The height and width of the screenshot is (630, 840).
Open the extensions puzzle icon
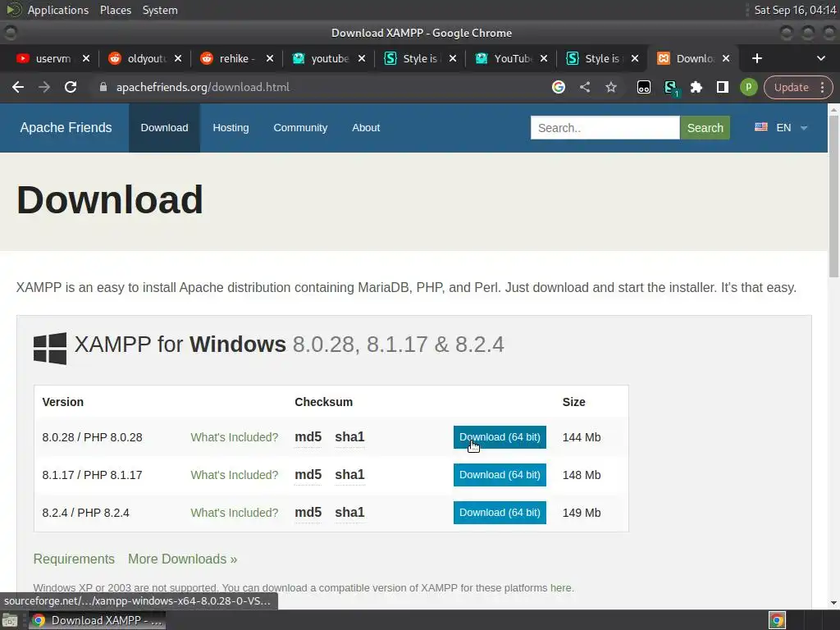pos(696,87)
